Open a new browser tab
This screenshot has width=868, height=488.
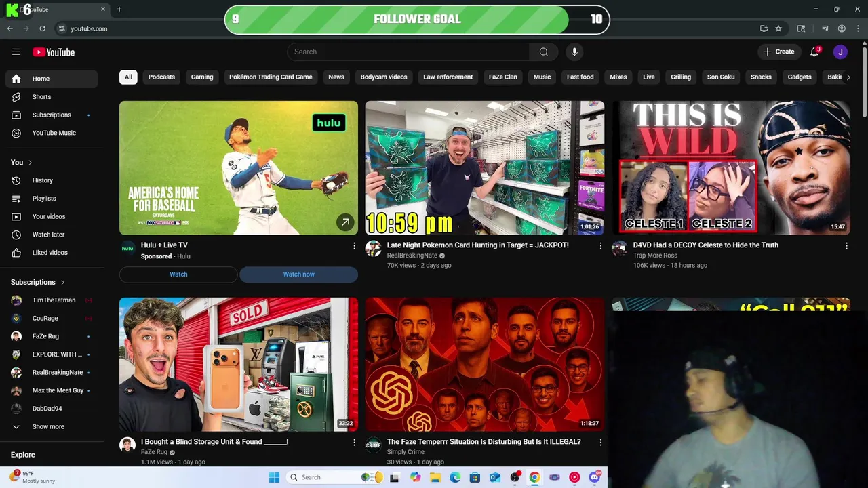click(x=119, y=9)
